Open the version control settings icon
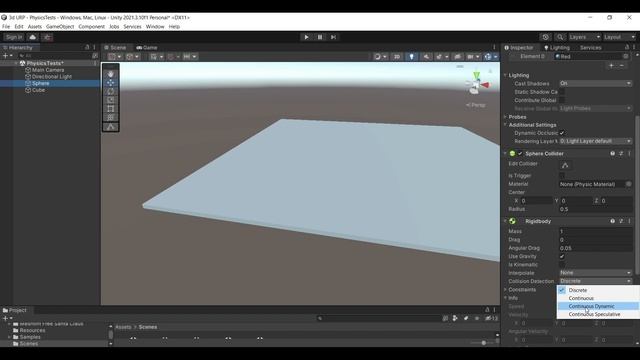Screen dimensions: 640x360 coord(47,37)
